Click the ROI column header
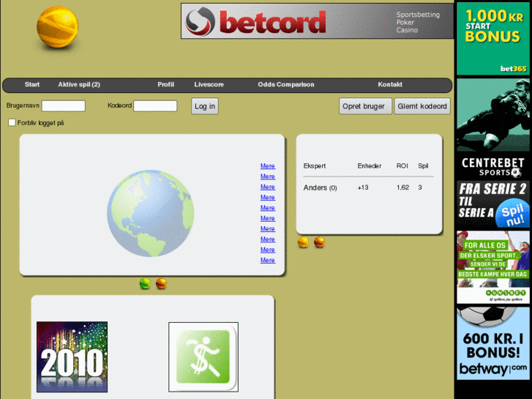This screenshot has height=399, width=532. click(402, 166)
